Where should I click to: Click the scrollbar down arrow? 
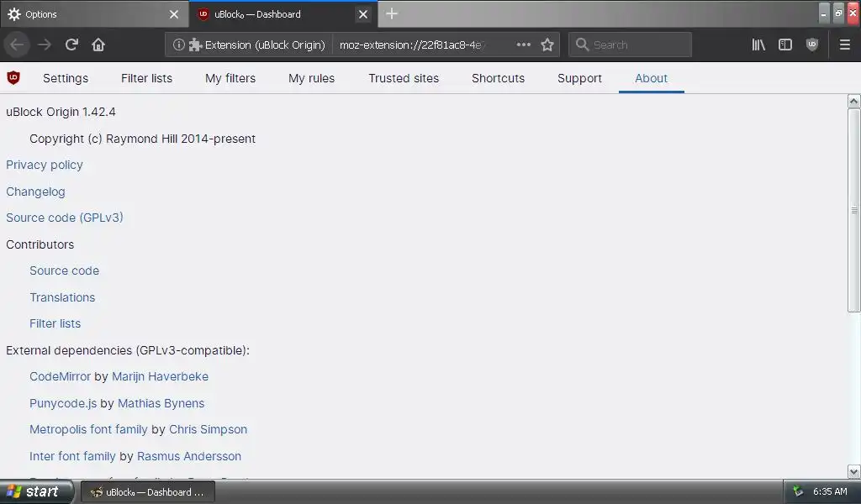coord(854,471)
